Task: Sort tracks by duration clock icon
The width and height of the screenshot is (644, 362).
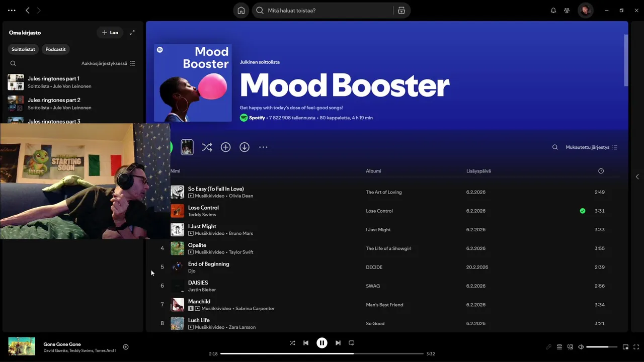Action: pyautogui.click(x=601, y=171)
